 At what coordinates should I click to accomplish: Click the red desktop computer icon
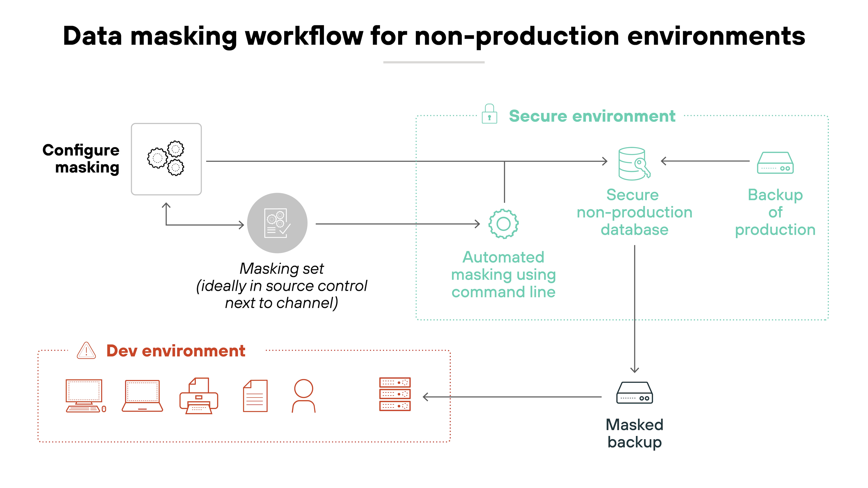pos(86,396)
